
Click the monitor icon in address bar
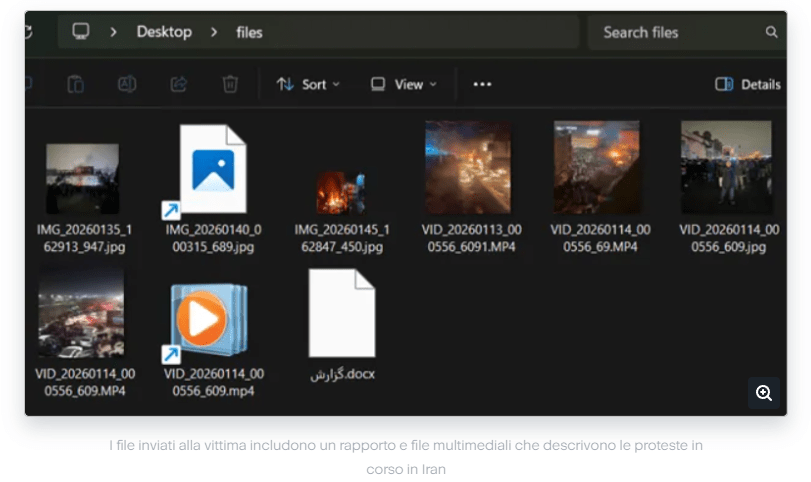point(81,32)
